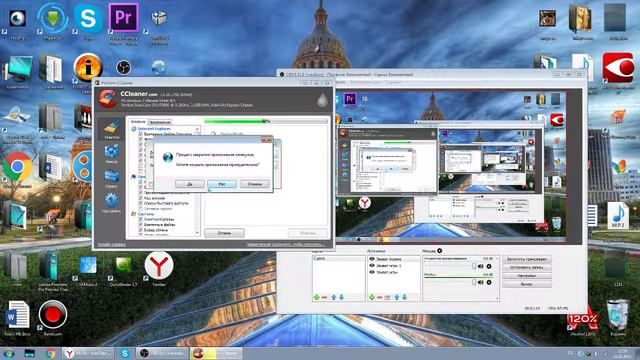Open the OBS Studio desktop shortcut icon
This screenshot has width=640, height=360.
pyautogui.click(x=123, y=67)
